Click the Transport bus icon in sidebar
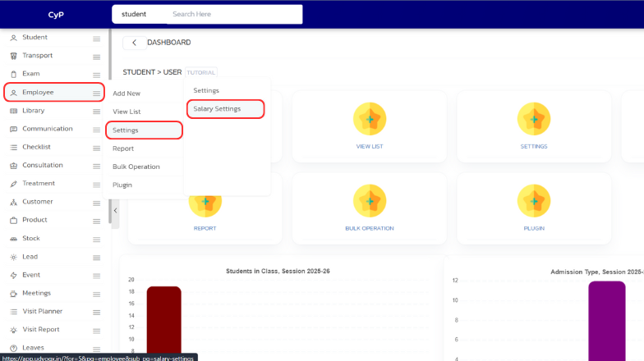This screenshot has width=644, height=361. click(x=13, y=56)
